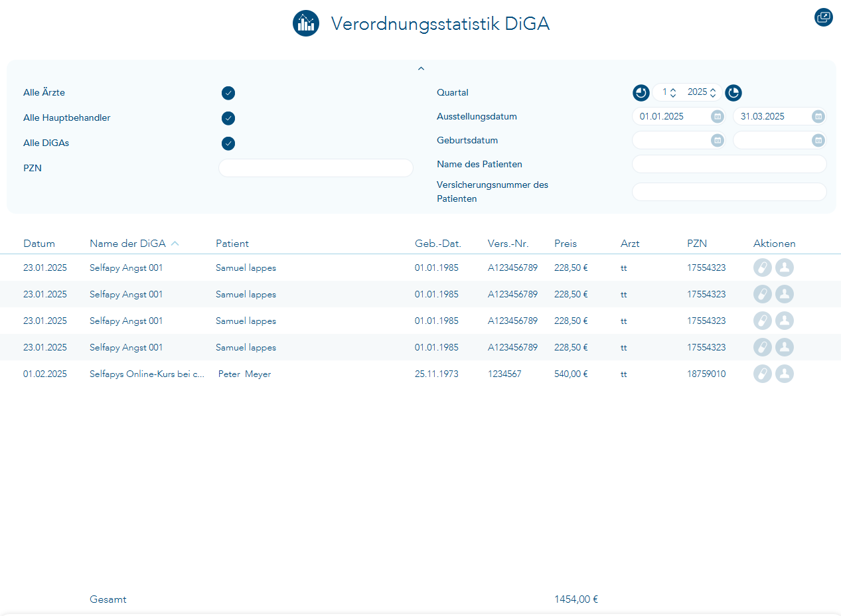Click the previous quarter icon
841x616 pixels.
[x=641, y=93]
